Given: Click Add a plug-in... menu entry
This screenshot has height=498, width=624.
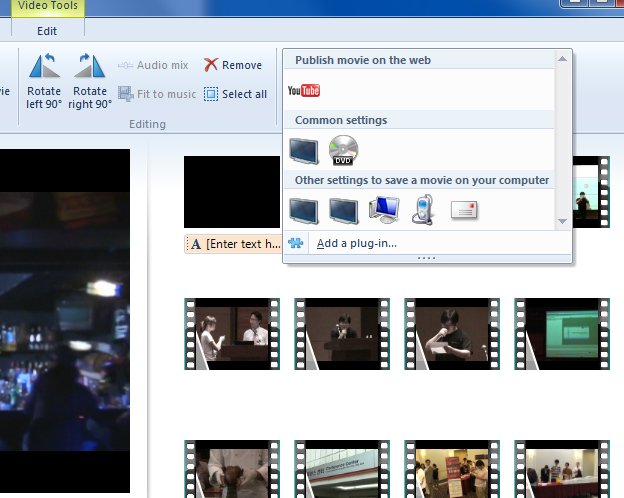Looking at the screenshot, I should 356,243.
